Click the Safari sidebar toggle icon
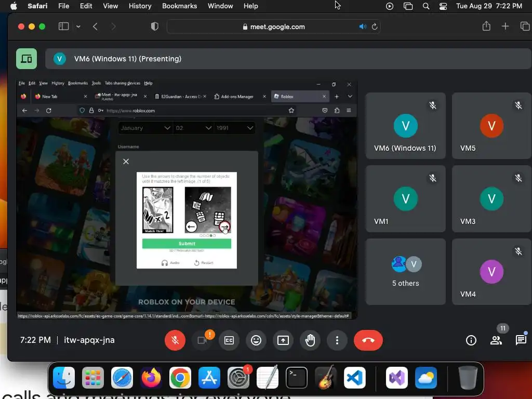The height and width of the screenshot is (399, 532). click(64, 26)
